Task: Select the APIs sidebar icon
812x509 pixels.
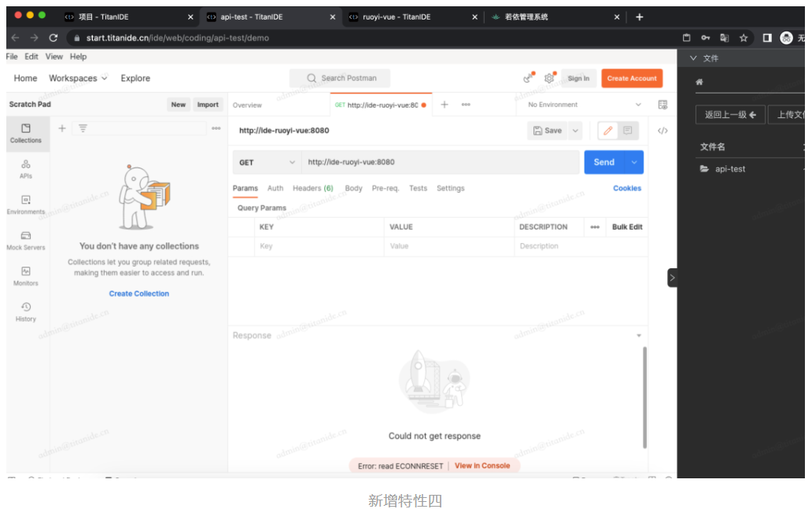Action: pyautogui.click(x=26, y=169)
